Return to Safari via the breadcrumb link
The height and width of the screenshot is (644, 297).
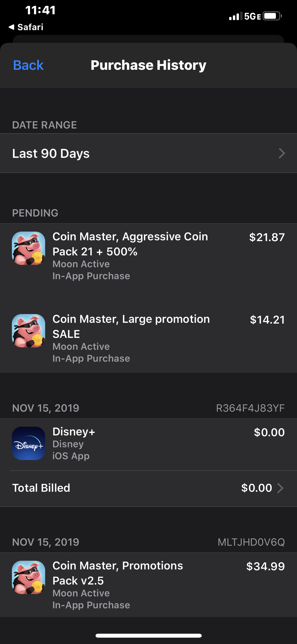pyautogui.click(x=30, y=27)
